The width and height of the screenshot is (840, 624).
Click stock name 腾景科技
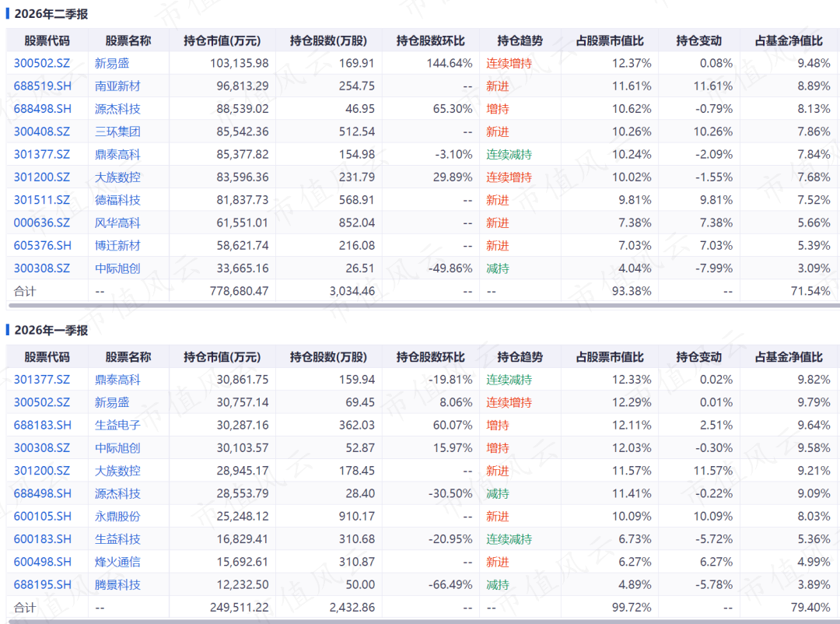pyautogui.click(x=117, y=584)
